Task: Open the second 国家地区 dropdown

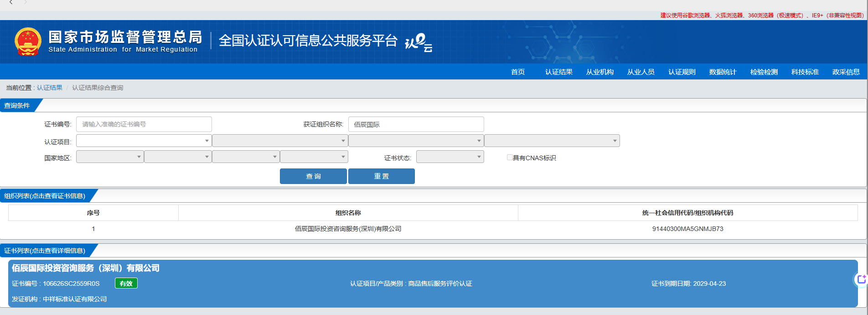Action: coord(178,157)
